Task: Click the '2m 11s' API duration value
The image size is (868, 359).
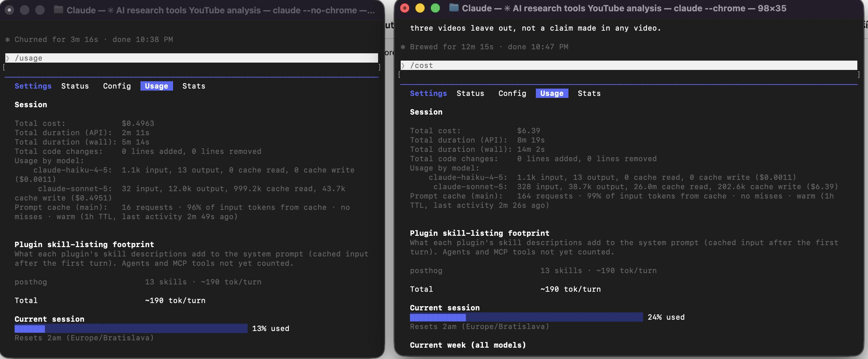Action: pyautogui.click(x=135, y=133)
